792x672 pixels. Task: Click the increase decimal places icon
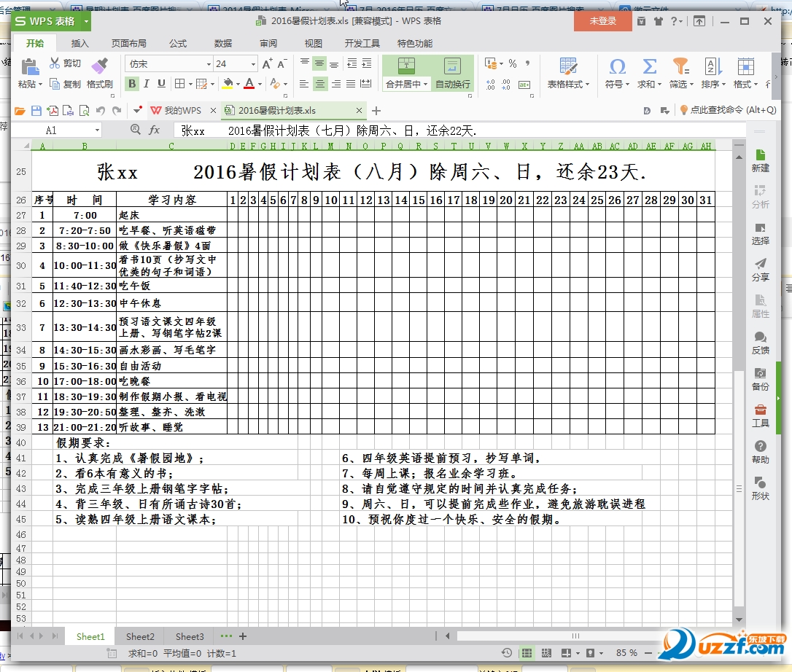pyautogui.click(x=491, y=85)
